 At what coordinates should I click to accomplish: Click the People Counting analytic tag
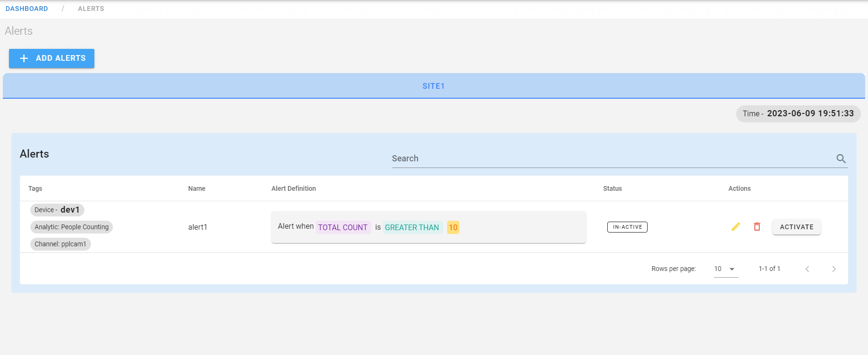(72, 227)
